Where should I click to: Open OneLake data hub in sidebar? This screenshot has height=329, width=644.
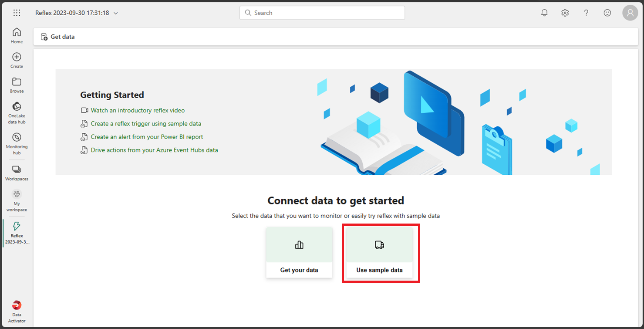17,113
